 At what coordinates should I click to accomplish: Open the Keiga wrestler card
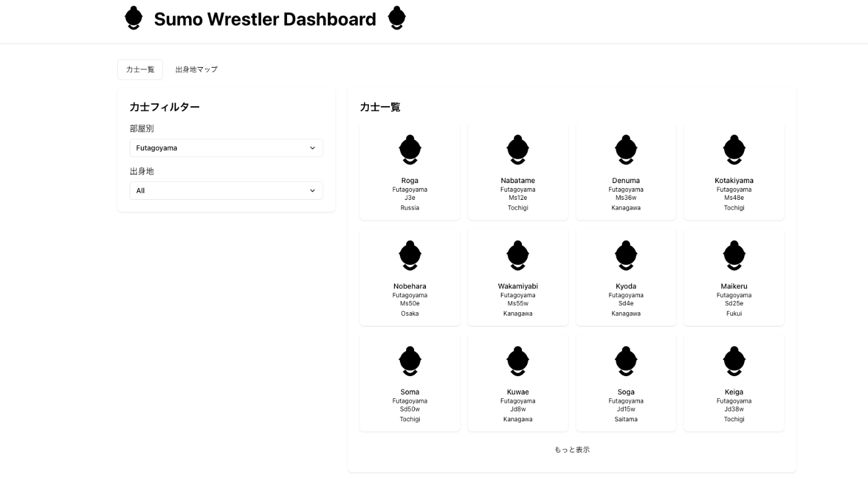click(734, 382)
